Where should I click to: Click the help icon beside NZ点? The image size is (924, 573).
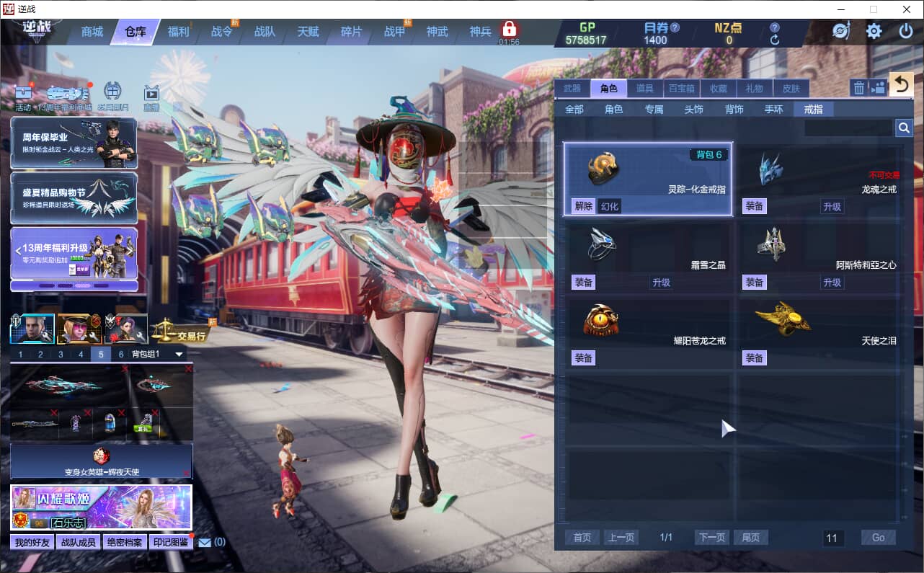(x=775, y=27)
